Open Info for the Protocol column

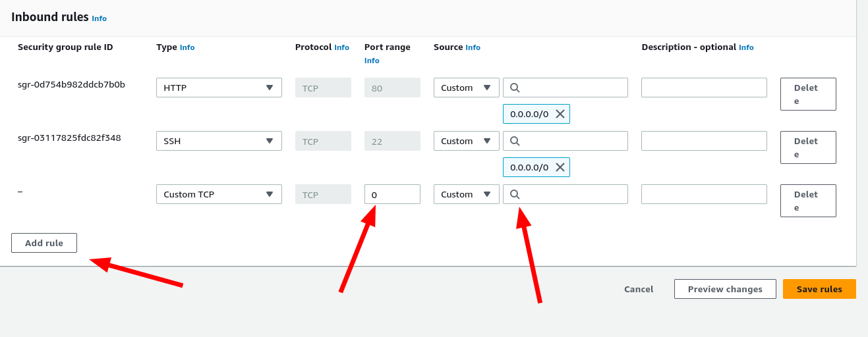tap(341, 47)
